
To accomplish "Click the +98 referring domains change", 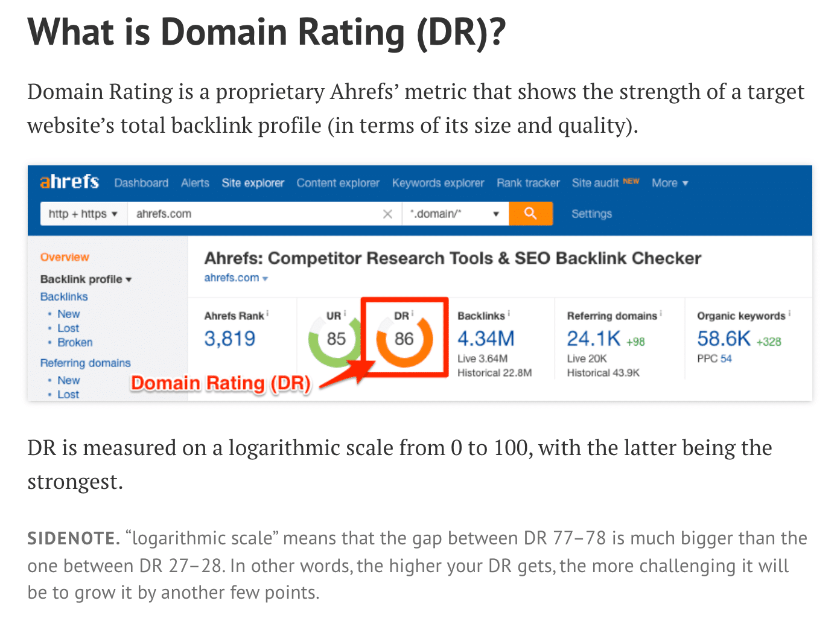I will [x=635, y=342].
